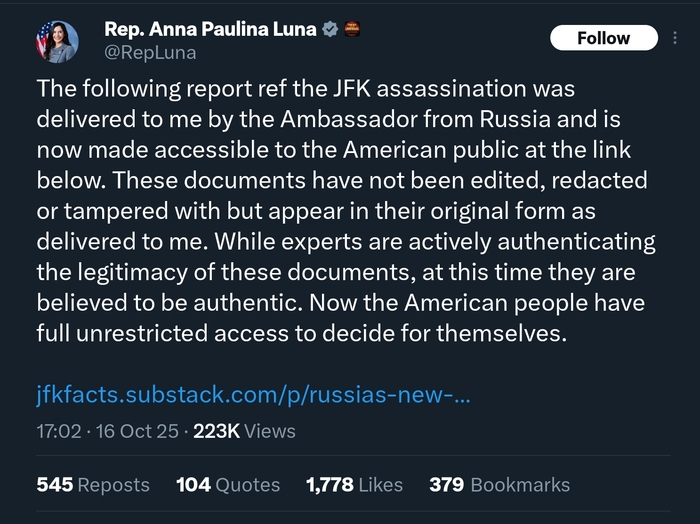Image resolution: width=700 pixels, height=524 pixels.
Task: Show the 104 Quotes list
Action: [x=228, y=485]
